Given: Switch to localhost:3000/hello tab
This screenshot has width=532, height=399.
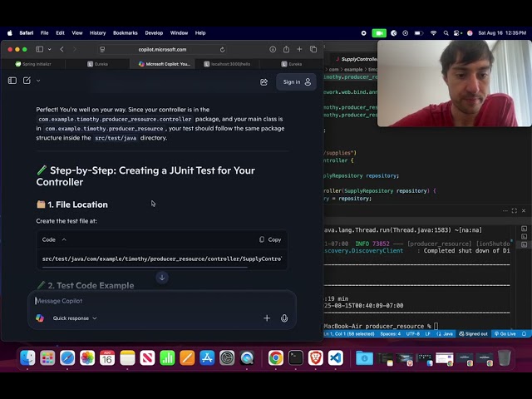Looking at the screenshot, I should click(227, 64).
